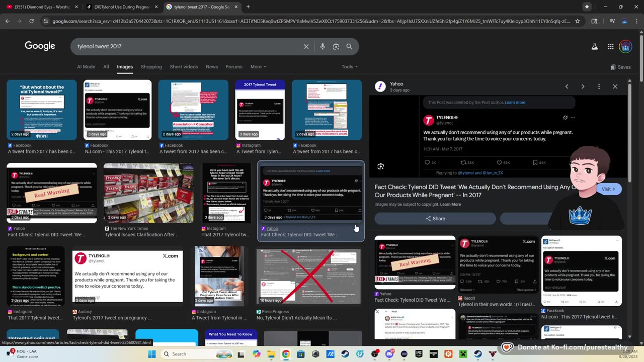
Task: Click the Chrome icon on the taskbar
Action: 286,354
